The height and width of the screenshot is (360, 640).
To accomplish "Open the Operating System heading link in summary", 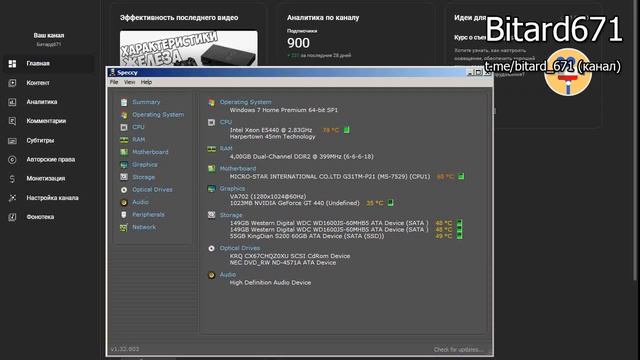I will 245,102.
